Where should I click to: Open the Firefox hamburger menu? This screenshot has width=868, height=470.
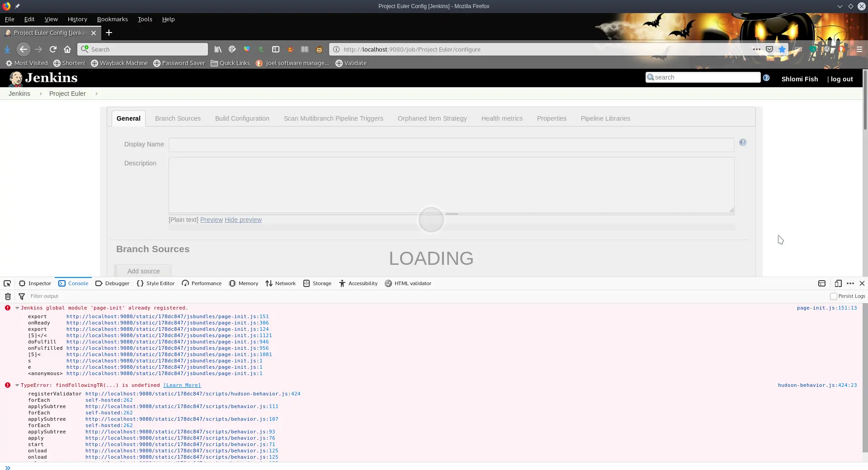coord(859,49)
